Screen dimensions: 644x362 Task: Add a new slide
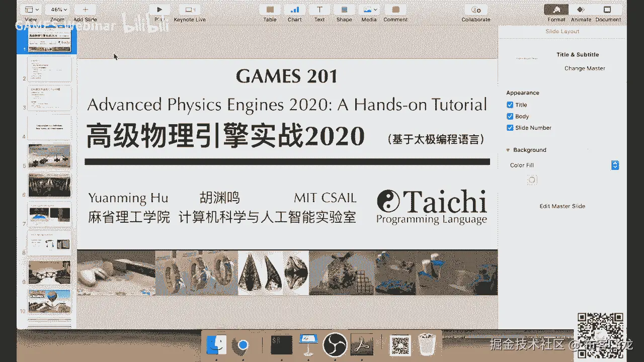point(85,10)
